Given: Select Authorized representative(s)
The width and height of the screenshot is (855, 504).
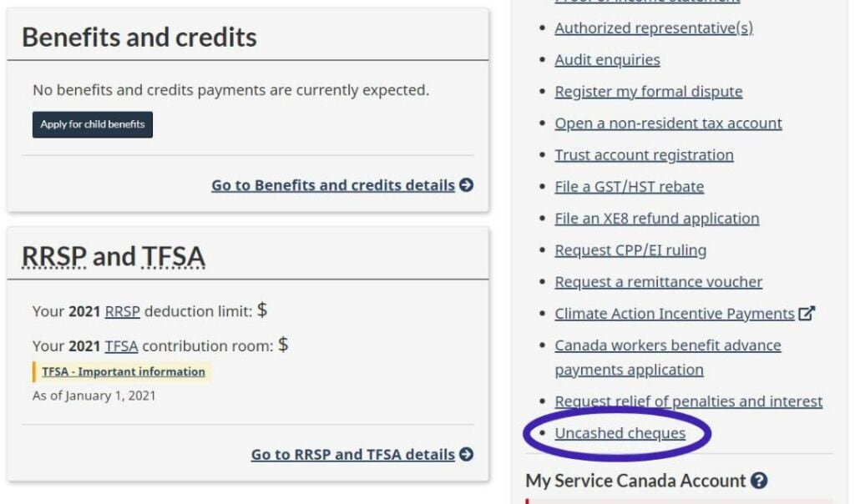Looking at the screenshot, I should (654, 28).
